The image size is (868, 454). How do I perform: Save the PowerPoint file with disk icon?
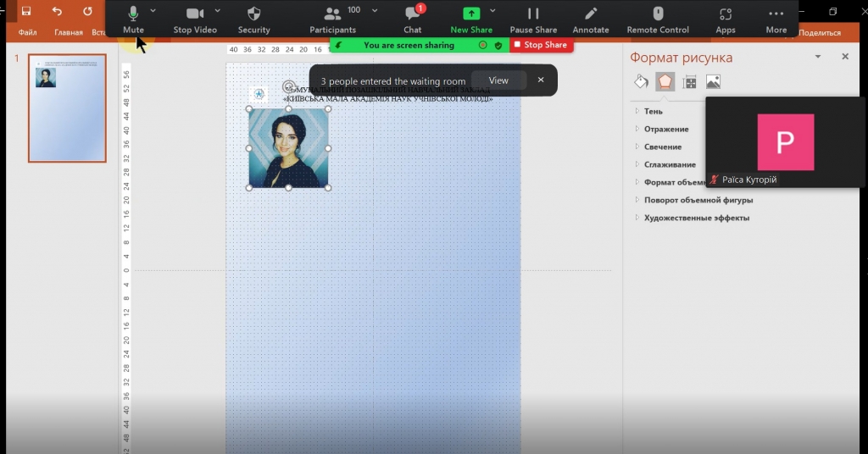[x=26, y=11]
